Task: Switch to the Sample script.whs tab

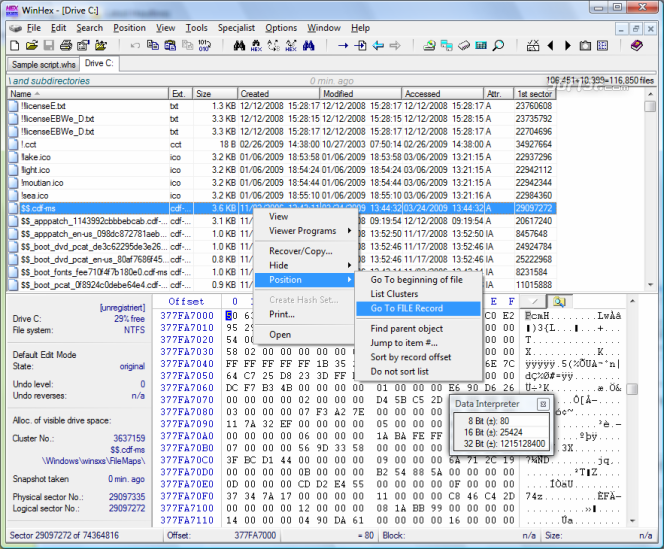Action: 44,64
